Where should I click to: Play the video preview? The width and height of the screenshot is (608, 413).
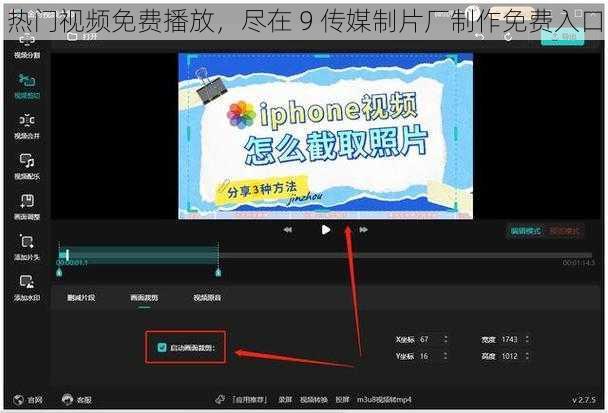pyautogui.click(x=326, y=230)
